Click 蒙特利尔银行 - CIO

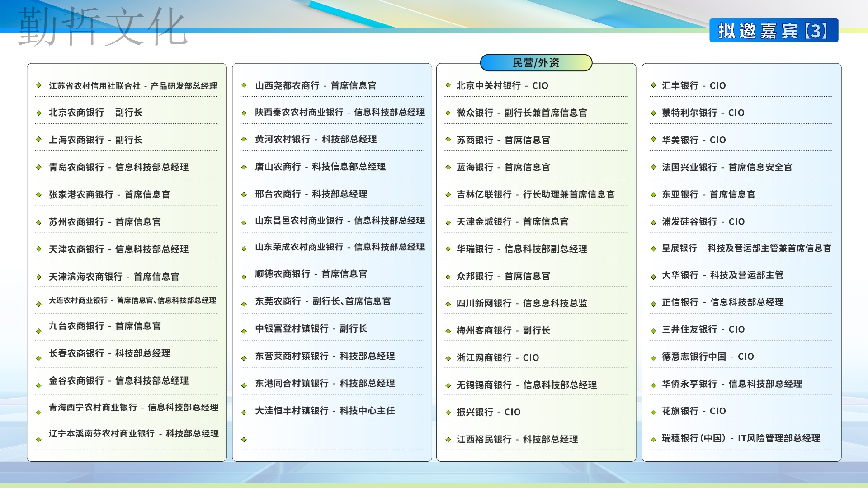click(x=703, y=113)
